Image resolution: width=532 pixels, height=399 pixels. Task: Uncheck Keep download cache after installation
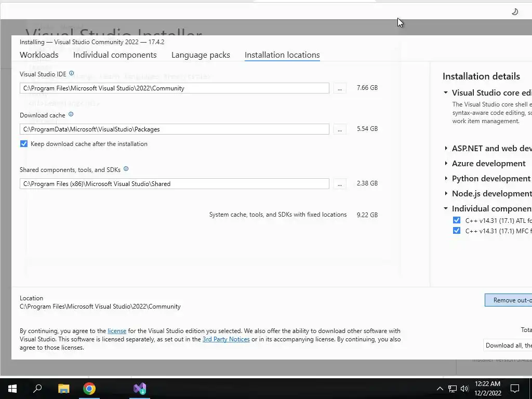point(24,144)
